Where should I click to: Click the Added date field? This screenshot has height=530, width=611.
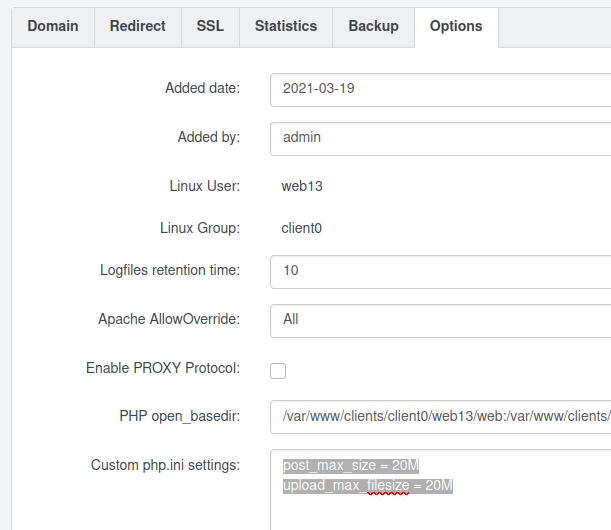pyautogui.click(x=440, y=90)
